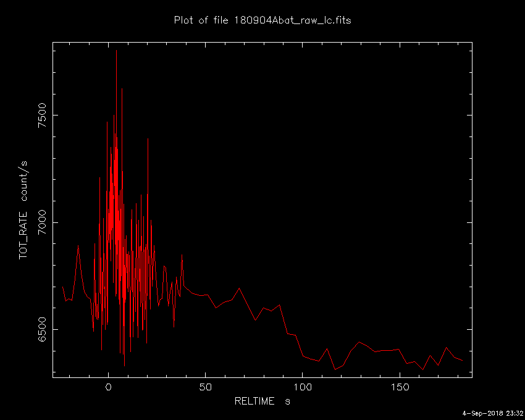Click the x-axis tick label 100
The image size is (525, 420).
(303, 387)
